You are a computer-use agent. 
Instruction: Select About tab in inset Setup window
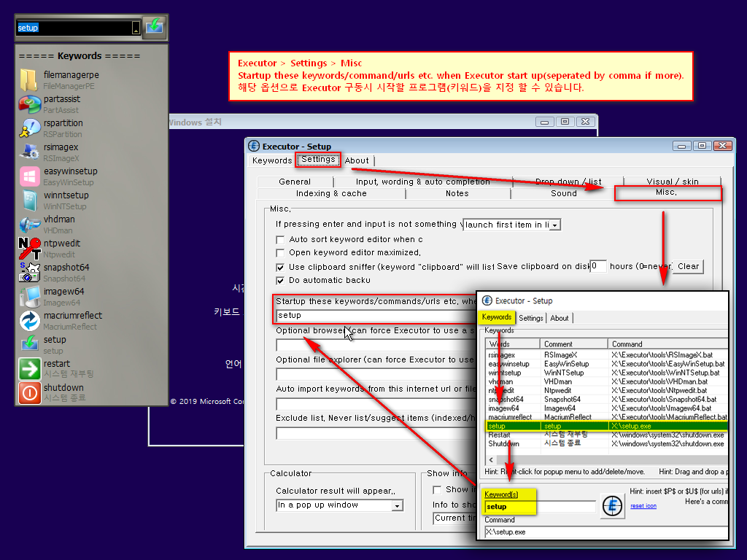pos(560,318)
